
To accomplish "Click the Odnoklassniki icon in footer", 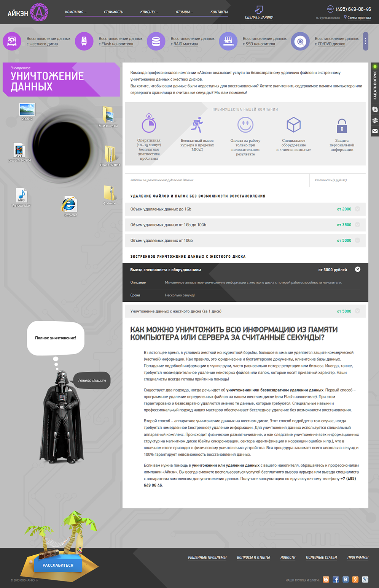I will click(355, 580).
